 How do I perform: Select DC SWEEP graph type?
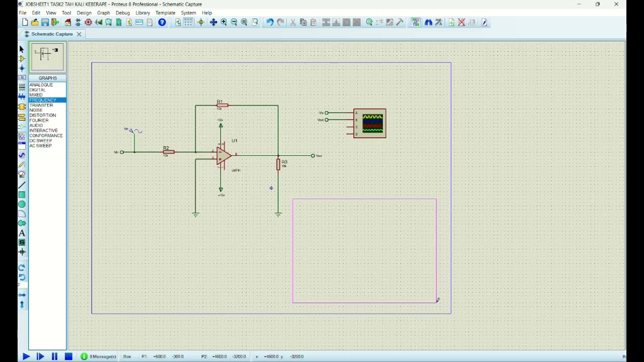pyautogui.click(x=40, y=141)
